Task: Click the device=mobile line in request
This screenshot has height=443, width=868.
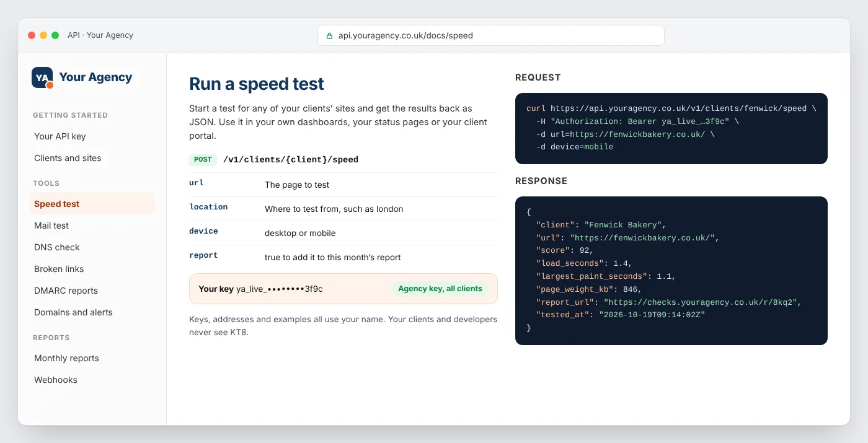Action: tap(575, 147)
